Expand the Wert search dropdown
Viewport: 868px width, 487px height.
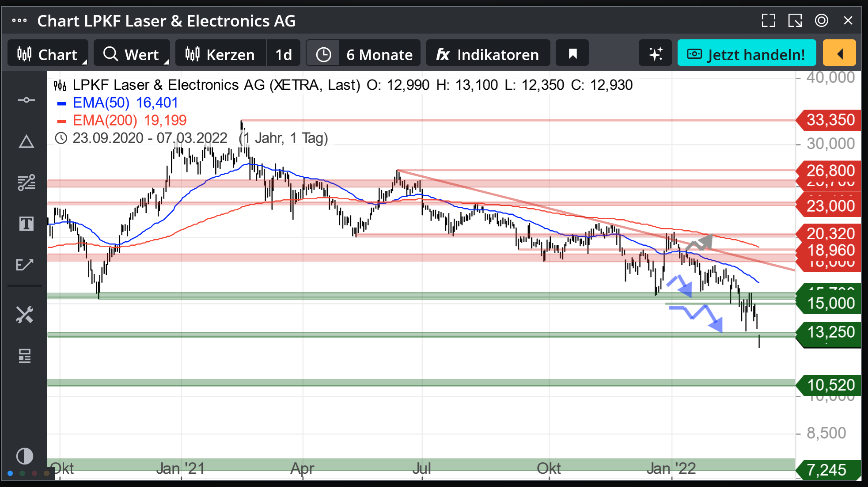pos(131,54)
